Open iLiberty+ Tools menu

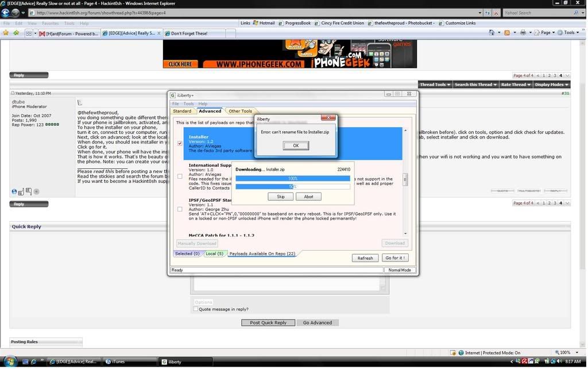[x=188, y=103]
